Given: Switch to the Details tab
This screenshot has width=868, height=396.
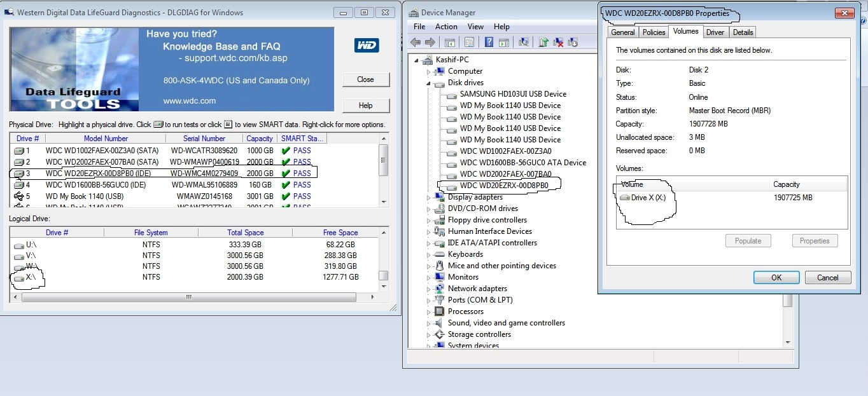Looking at the screenshot, I should pos(743,32).
